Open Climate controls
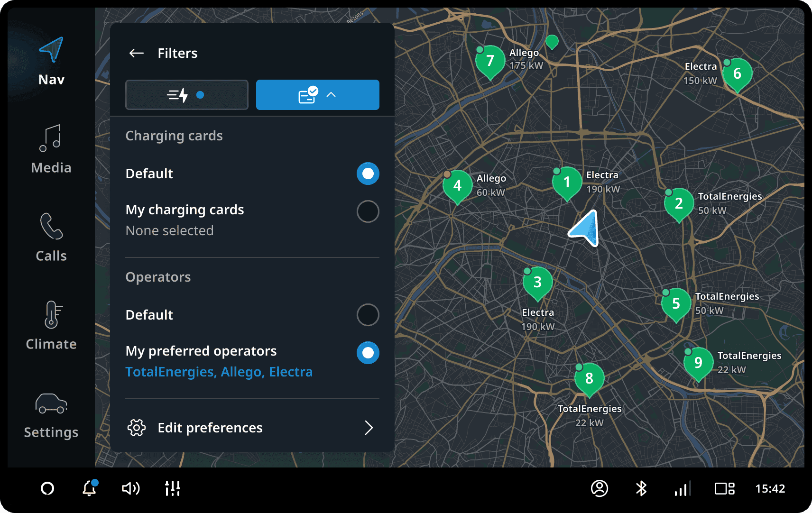812x513 pixels. 51,326
